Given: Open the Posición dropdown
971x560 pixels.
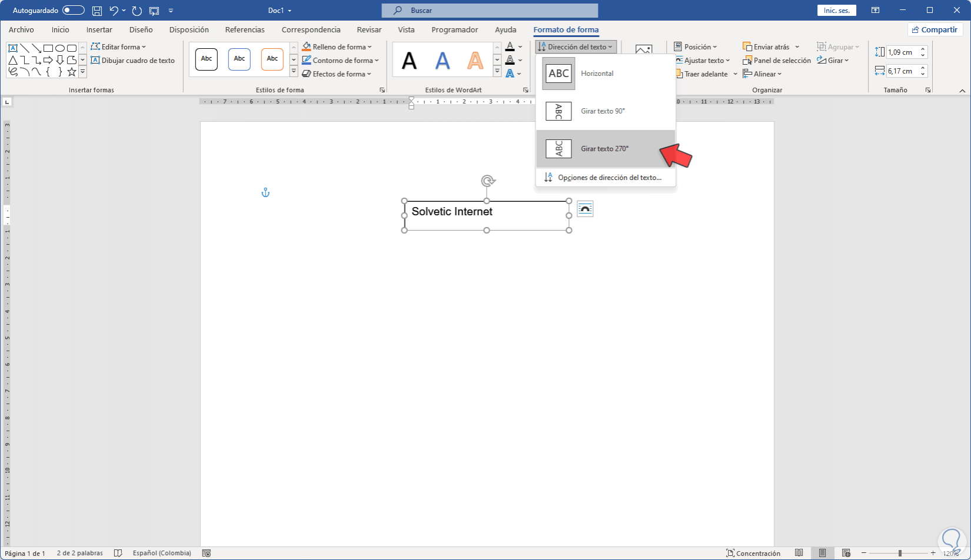Looking at the screenshot, I should 696,47.
